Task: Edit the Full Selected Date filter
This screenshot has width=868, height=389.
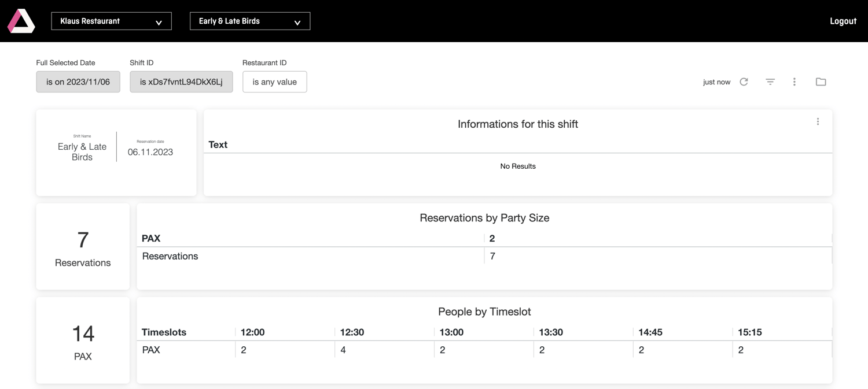Action: pos(78,82)
